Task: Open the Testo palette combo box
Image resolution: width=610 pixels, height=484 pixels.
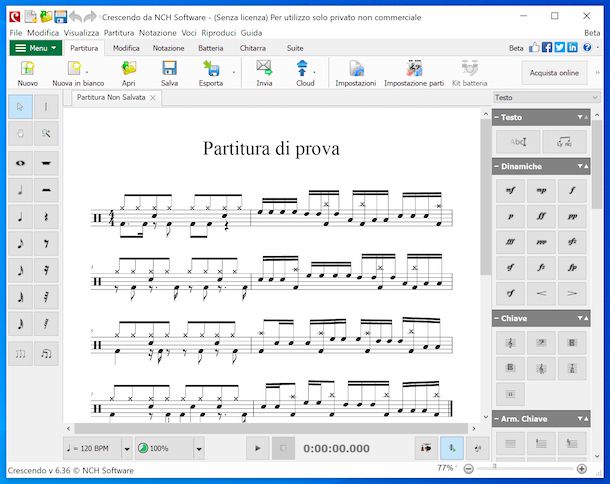Action: pos(546,97)
